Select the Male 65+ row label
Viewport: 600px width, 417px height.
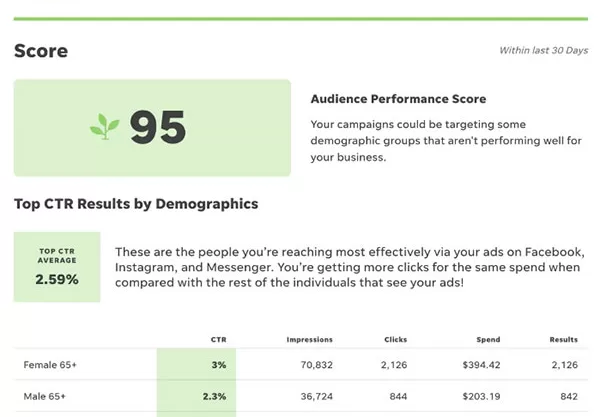(44, 397)
